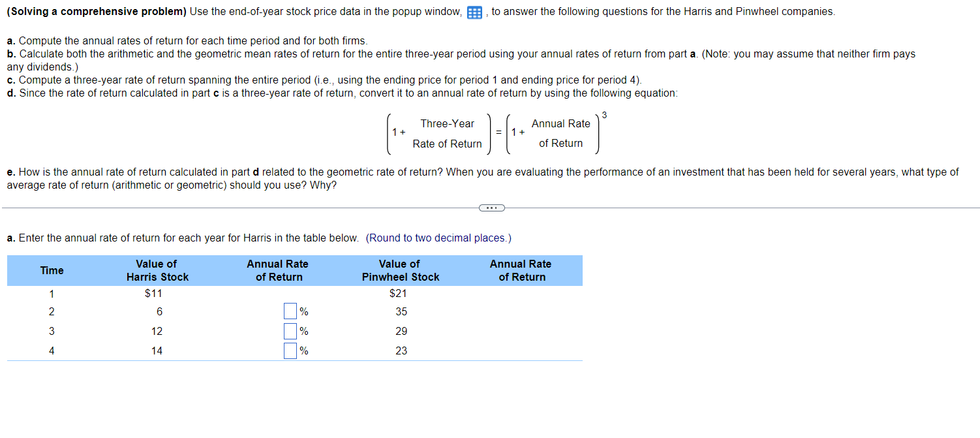Click the ellipsis button between problem and answer sections
This screenshot has width=980, height=438.
click(x=491, y=207)
